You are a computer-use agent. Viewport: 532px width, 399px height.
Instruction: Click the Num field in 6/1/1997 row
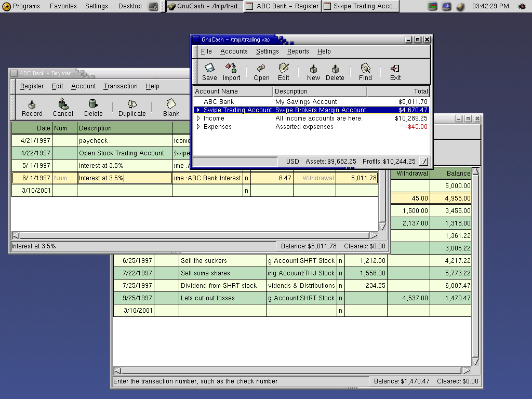click(64, 178)
